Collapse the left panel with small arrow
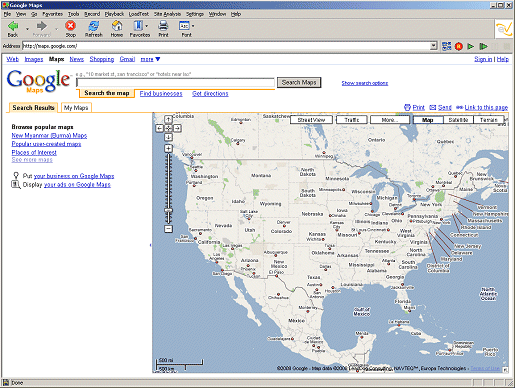Image resolution: width=515 pixels, height=388 pixels. point(150,245)
